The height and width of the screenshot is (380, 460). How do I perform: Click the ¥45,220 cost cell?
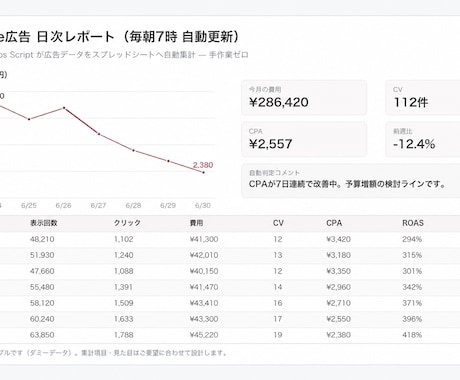[204, 335]
